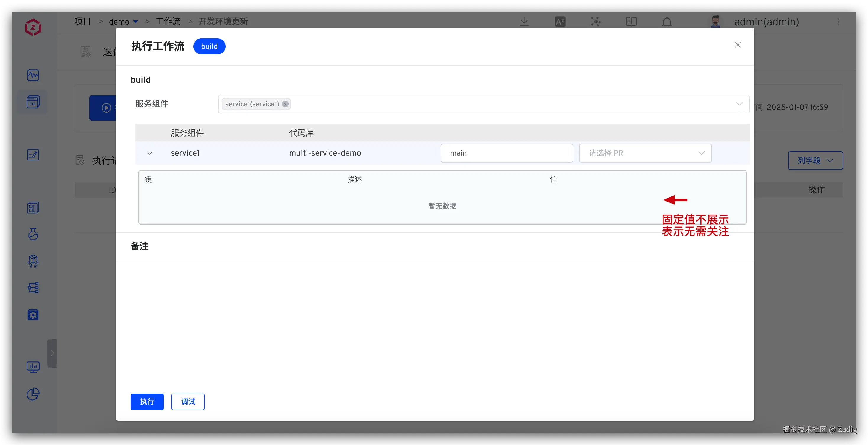Go to 项目 in the breadcrumb

tap(82, 21)
